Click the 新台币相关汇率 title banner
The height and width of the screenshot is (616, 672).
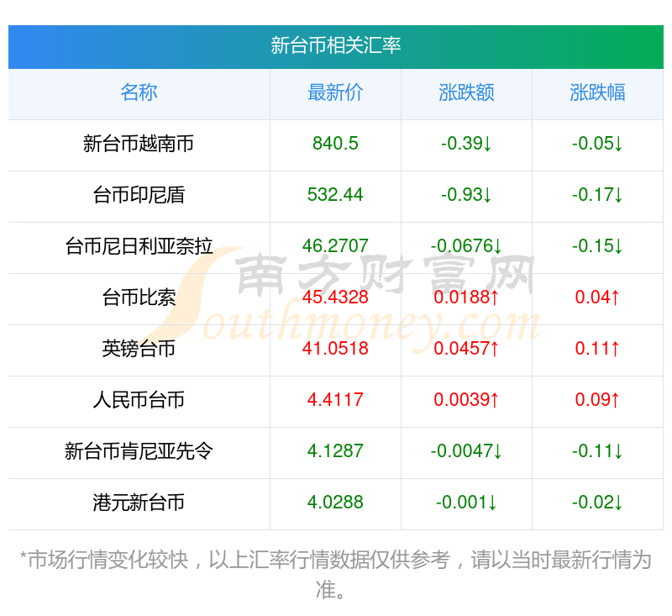336,46
